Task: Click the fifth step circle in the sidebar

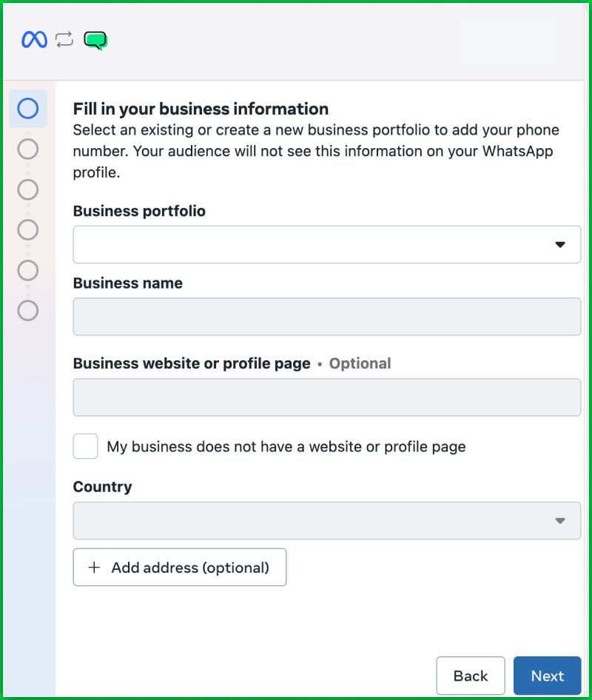Action: point(27,270)
